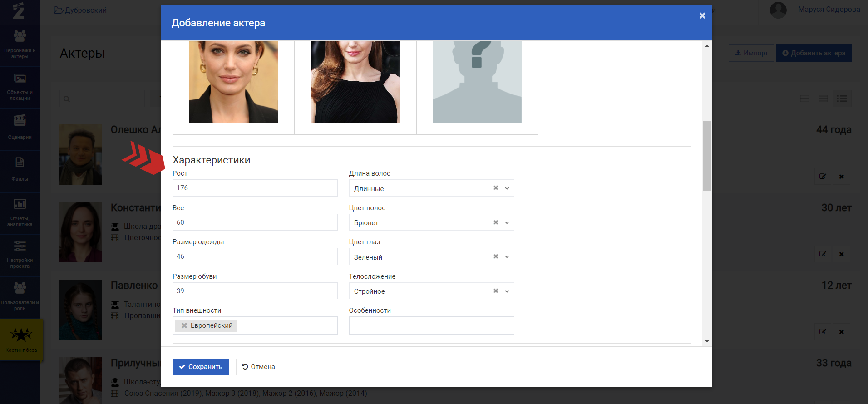This screenshot has height=404, width=868.
Task: Click the Особенности input field
Action: click(x=431, y=325)
